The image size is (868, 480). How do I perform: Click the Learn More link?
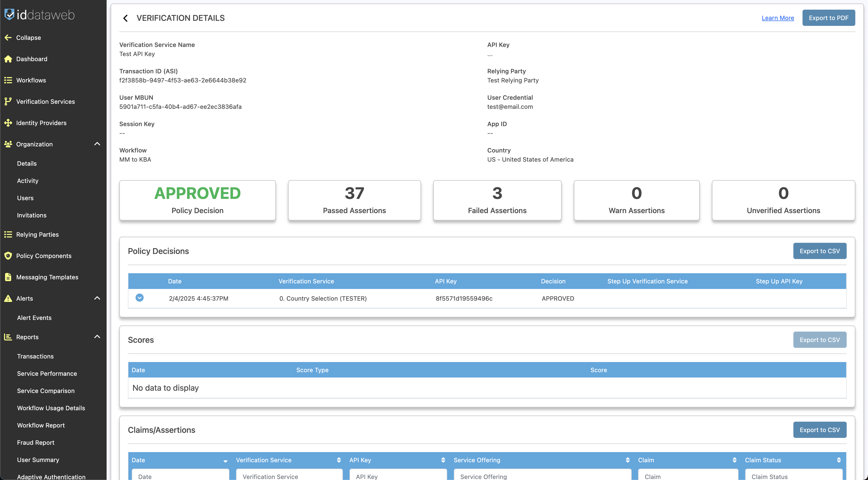[778, 18]
